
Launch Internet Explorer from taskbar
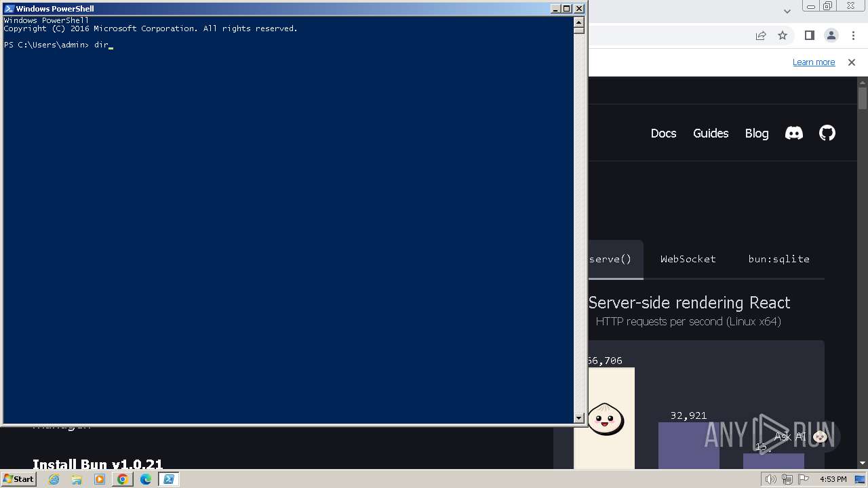coord(54,479)
